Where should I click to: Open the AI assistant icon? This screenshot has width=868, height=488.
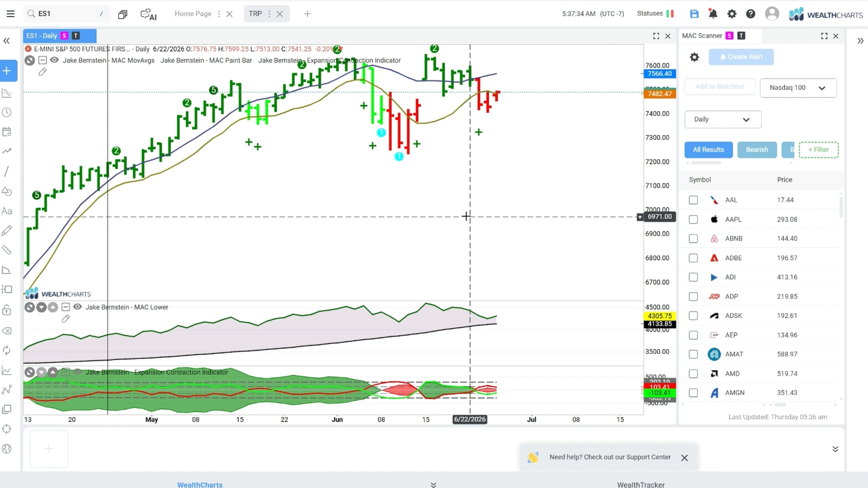pos(148,14)
